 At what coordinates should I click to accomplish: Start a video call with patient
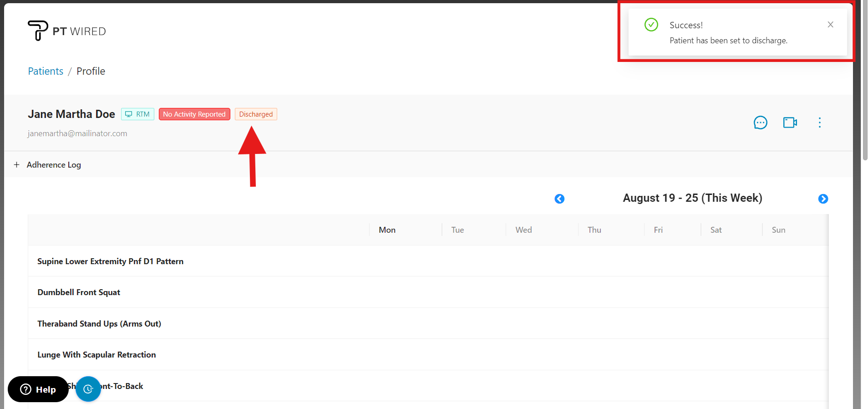(x=790, y=123)
